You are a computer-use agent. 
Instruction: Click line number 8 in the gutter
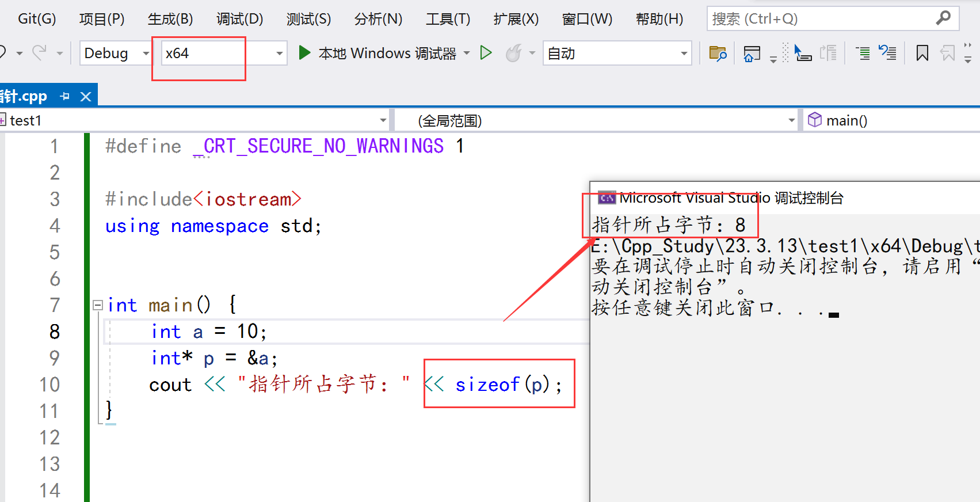[x=55, y=332]
